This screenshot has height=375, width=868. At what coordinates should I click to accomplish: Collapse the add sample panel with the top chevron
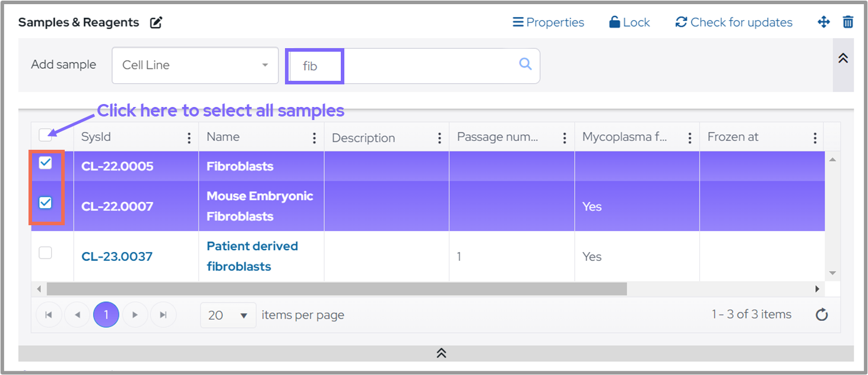(x=842, y=58)
